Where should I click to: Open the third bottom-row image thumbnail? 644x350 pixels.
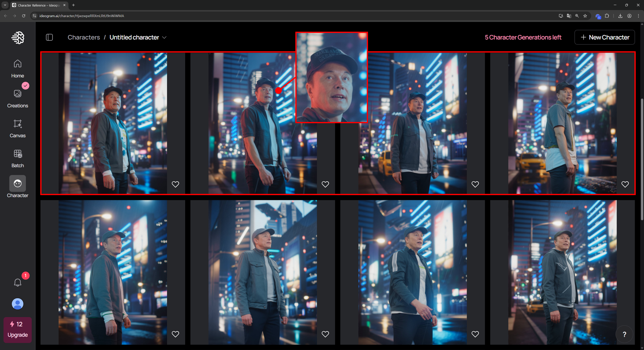point(412,272)
